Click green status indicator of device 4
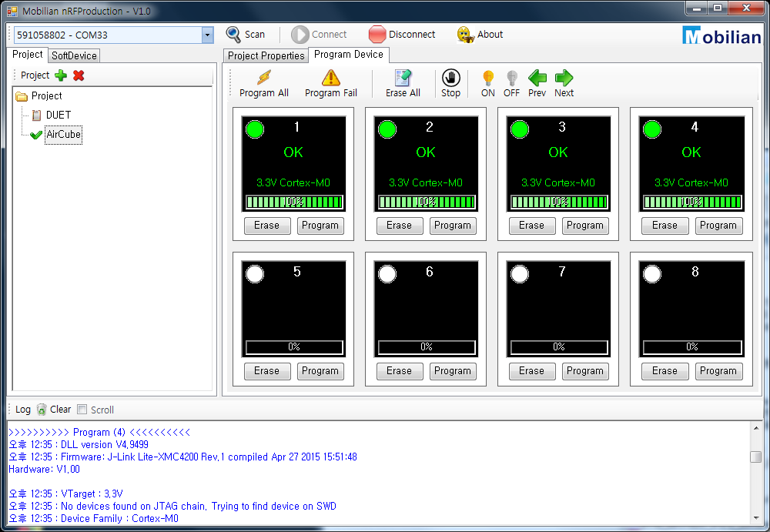The width and height of the screenshot is (770, 532). [652, 129]
